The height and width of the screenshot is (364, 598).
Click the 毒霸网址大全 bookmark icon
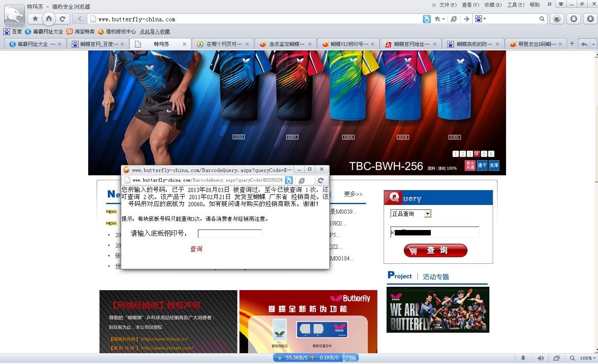[x=28, y=32]
